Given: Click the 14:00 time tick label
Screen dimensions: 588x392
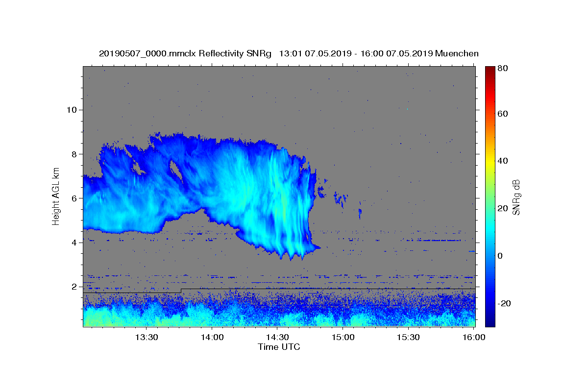Looking at the screenshot, I should [212, 337].
